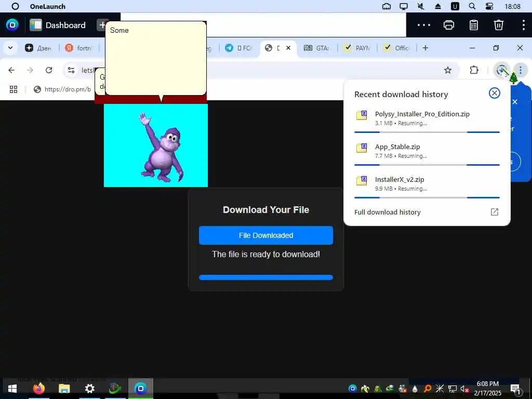
Task: Click the purple gorilla BonziBuddy image
Action: coord(156,145)
